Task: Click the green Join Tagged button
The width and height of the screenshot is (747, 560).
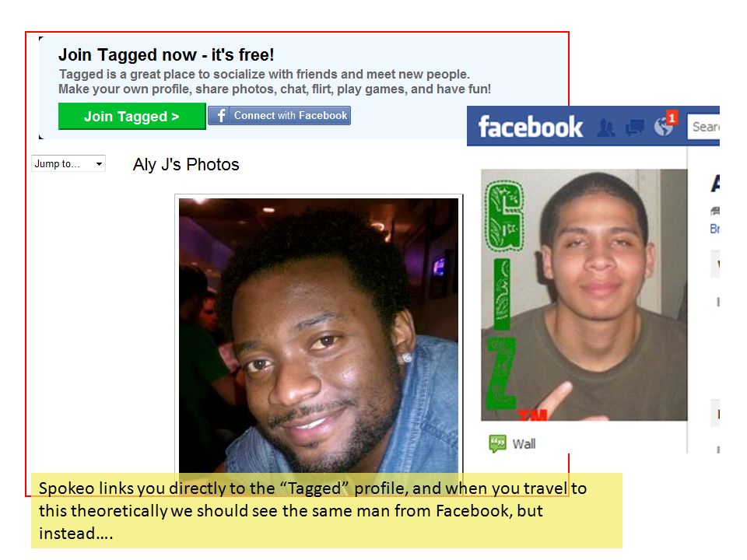Action: pyautogui.click(x=132, y=116)
